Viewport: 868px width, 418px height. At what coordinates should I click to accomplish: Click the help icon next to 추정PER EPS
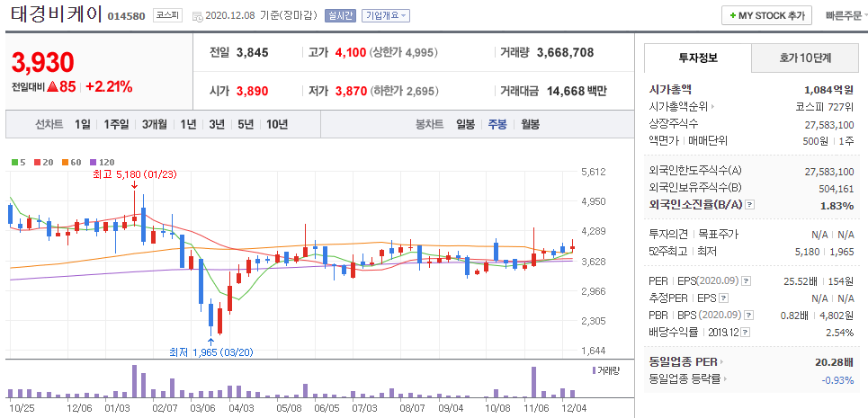(724, 298)
